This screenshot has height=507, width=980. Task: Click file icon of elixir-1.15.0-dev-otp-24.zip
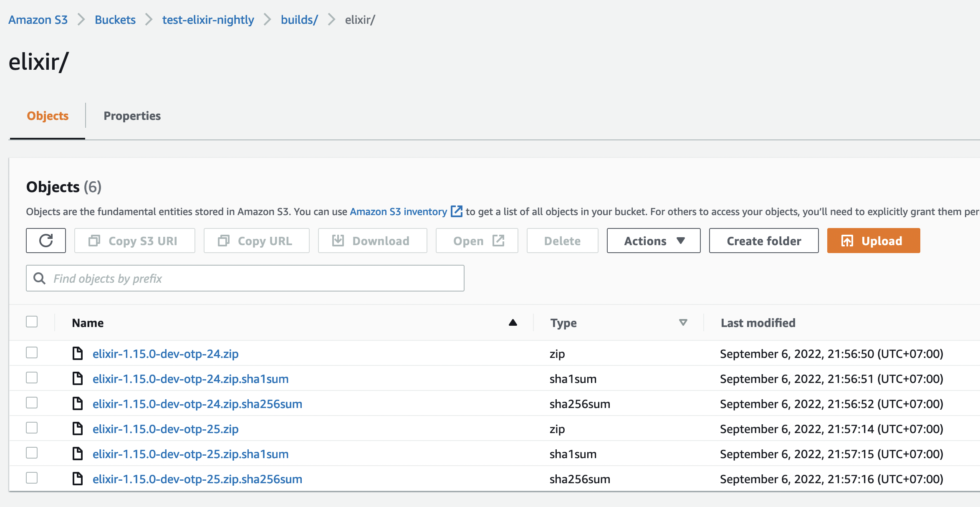coord(78,353)
